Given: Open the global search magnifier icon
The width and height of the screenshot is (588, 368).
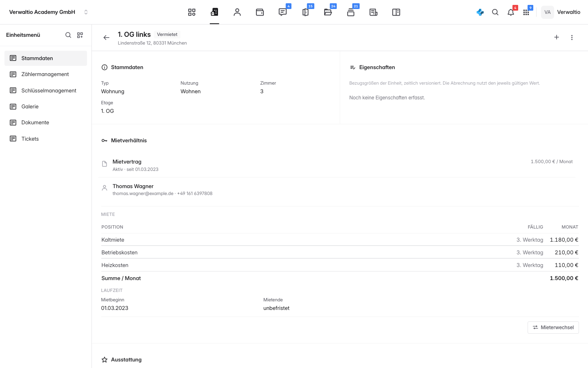Looking at the screenshot, I should (495, 12).
